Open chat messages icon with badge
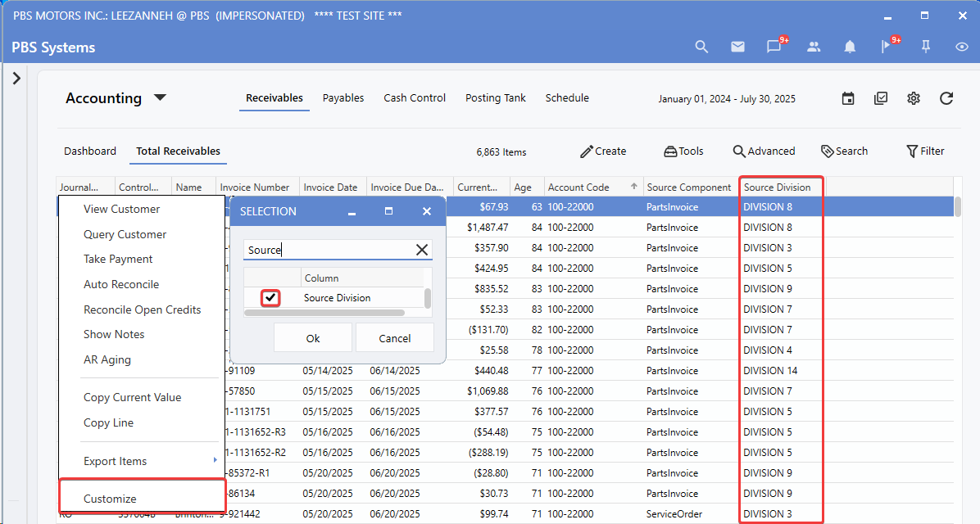980x524 pixels. 774,47
